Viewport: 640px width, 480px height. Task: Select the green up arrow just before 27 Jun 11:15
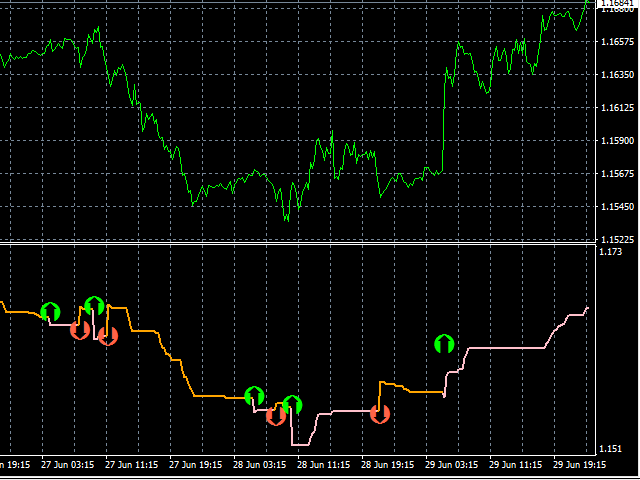coord(94,306)
